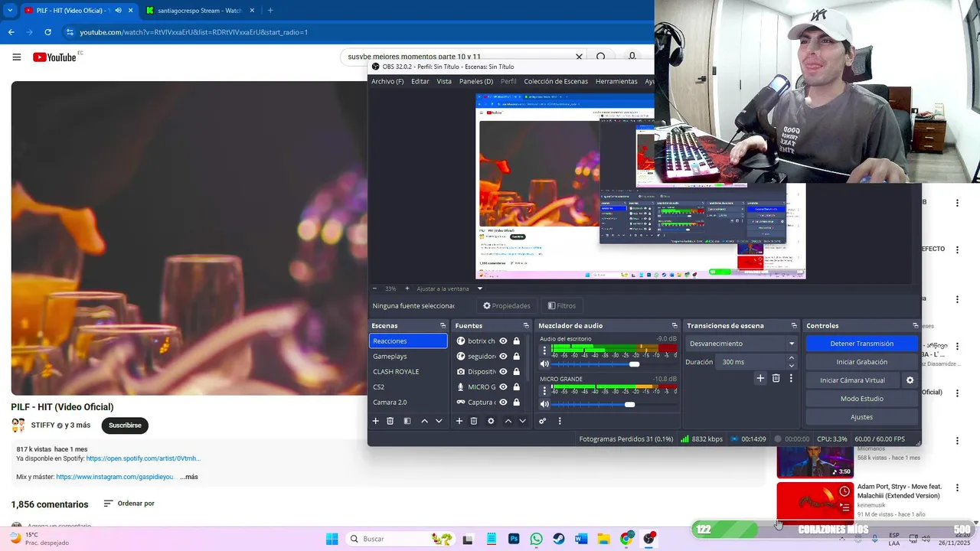Increase Duración value with up arrow
The image size is (980, 551).
tap(792, 358)
